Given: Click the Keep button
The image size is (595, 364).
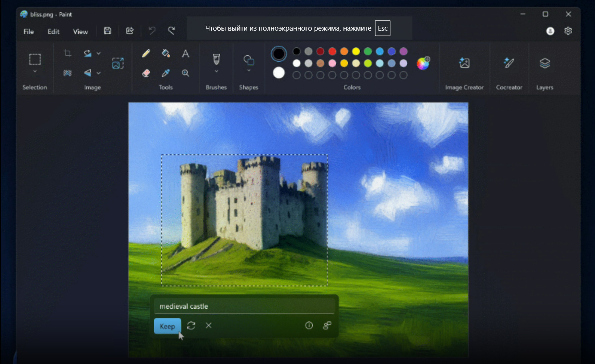Looking at the screenshot, I should tap(167, 326).
